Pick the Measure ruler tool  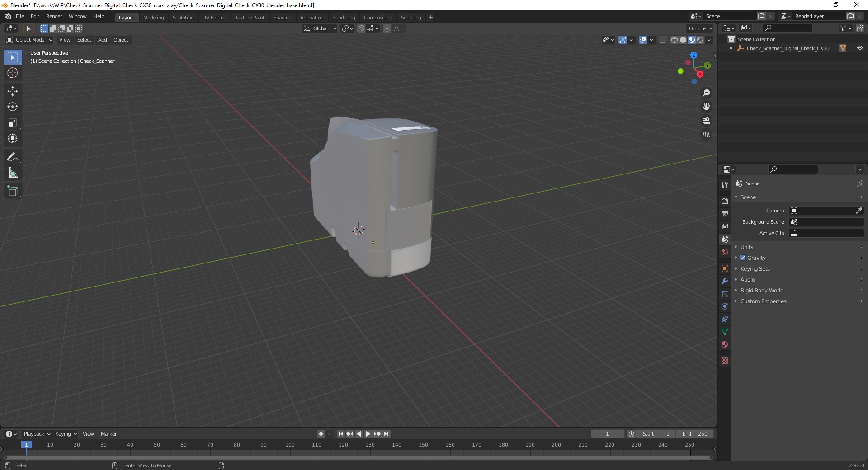(x=13, y=173)
